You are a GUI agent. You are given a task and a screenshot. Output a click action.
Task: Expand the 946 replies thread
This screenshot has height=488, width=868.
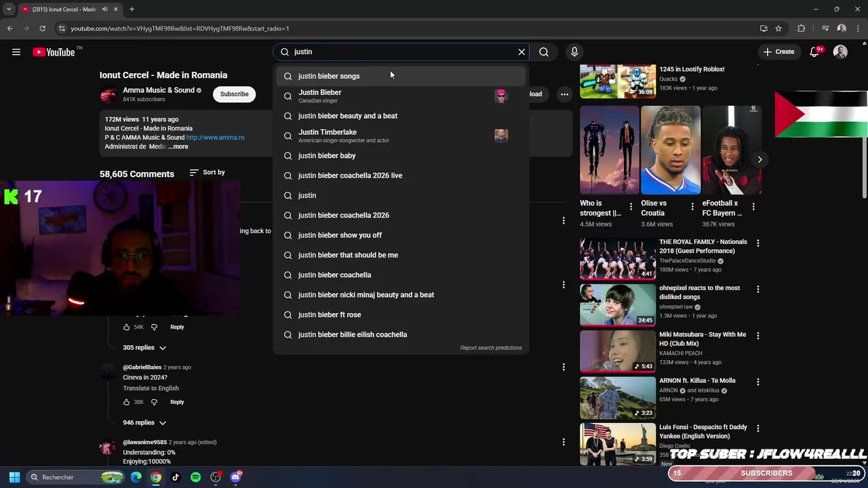[144, 423]
